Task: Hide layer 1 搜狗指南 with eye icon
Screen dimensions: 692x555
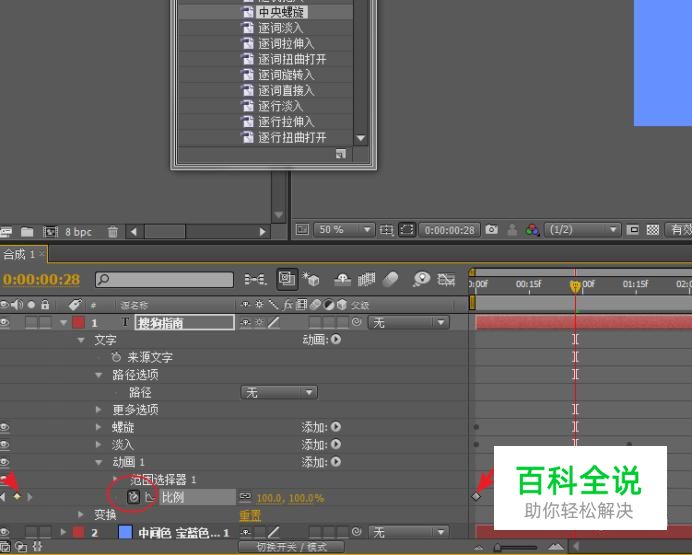Action: pyautogui.click(x=5, y=322)
